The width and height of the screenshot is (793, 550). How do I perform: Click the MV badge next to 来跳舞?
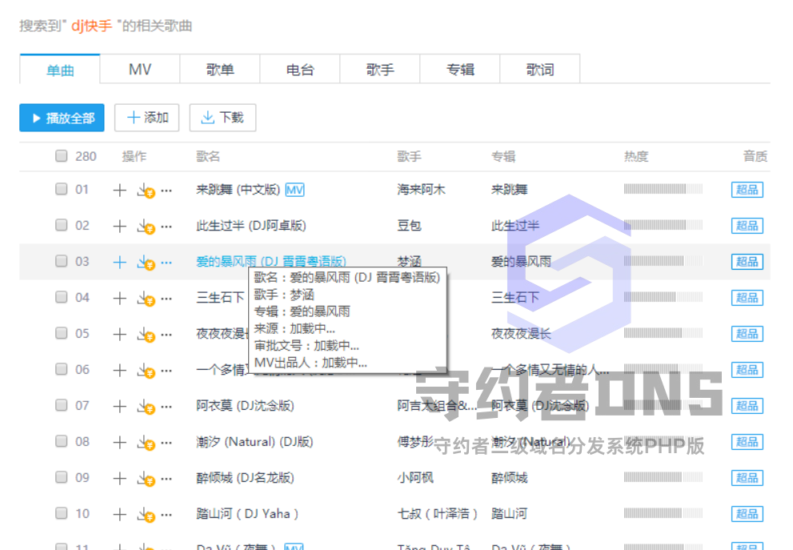(x=294, y=190)
